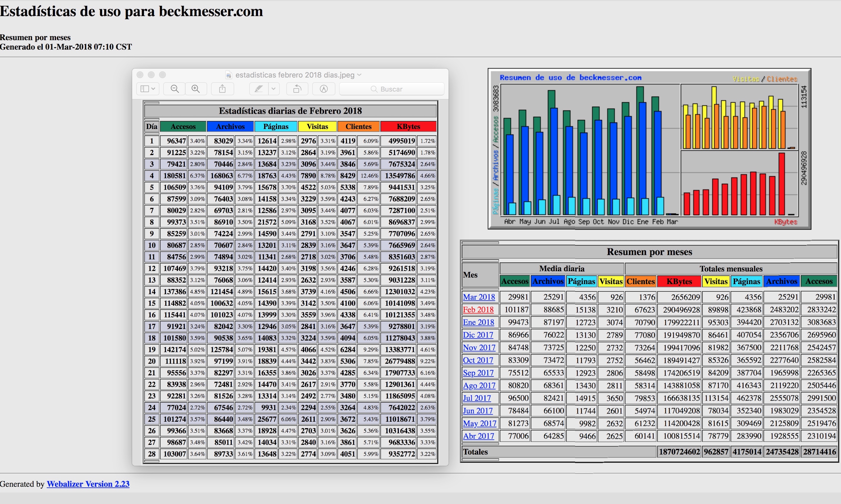Click the share icon in Preview toolbar
The width and height of the screenshot is (841, 504).
[222, 89]
